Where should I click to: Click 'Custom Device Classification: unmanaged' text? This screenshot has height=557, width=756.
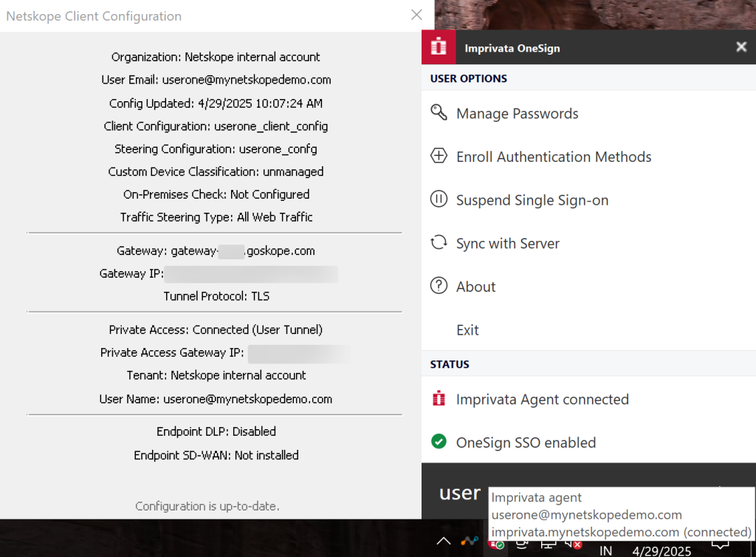[x=216, y=171]
